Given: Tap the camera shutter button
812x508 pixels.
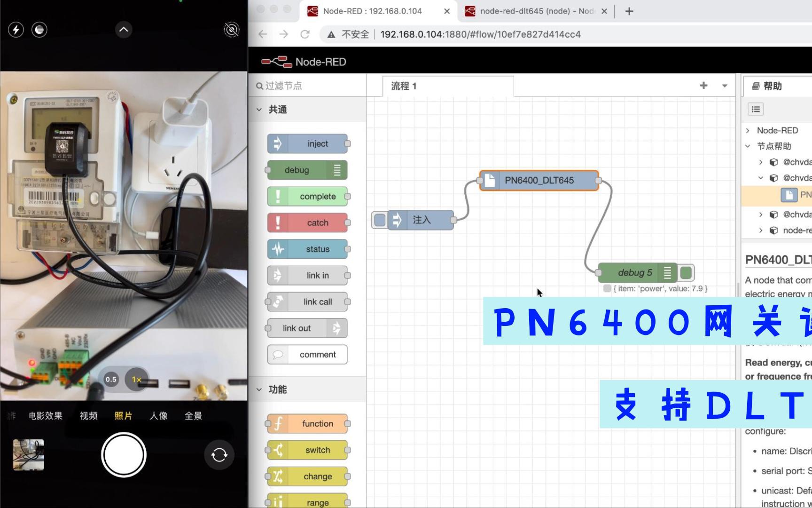Looking at the screenshot, I should pyautogui.click(x=124, y=455).
